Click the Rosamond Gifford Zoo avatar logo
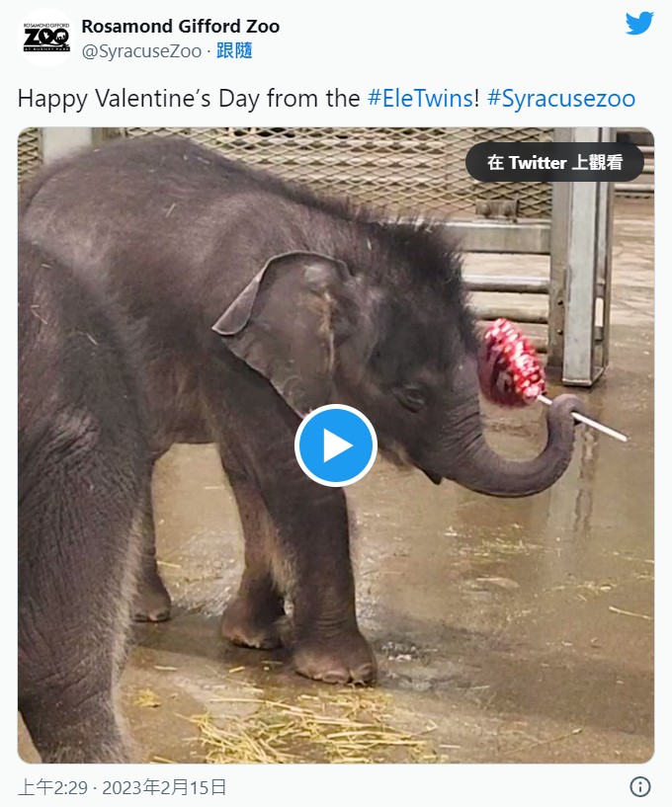 click(46, 38)
